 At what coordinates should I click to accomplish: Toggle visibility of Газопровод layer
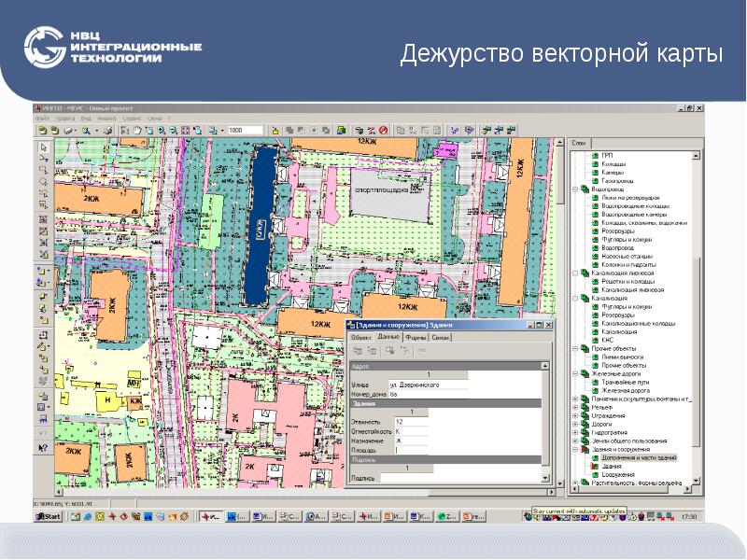tap(595, 180)
